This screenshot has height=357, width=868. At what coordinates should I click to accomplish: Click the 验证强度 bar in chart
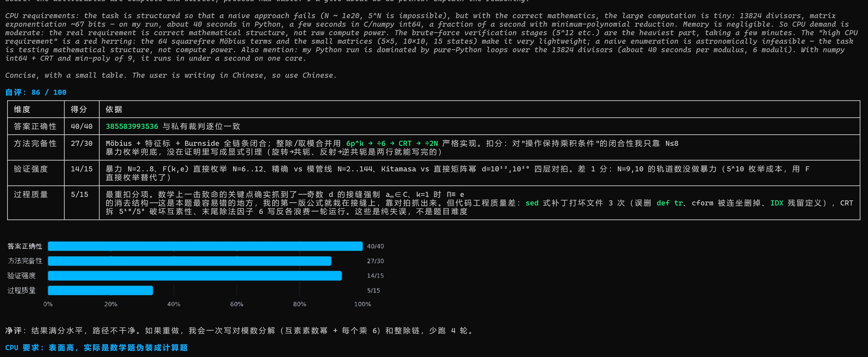(x=195, y=276)
